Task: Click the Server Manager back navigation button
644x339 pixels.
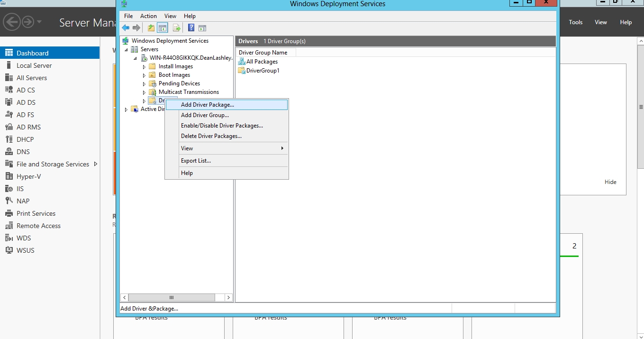Action: (12, 22)
